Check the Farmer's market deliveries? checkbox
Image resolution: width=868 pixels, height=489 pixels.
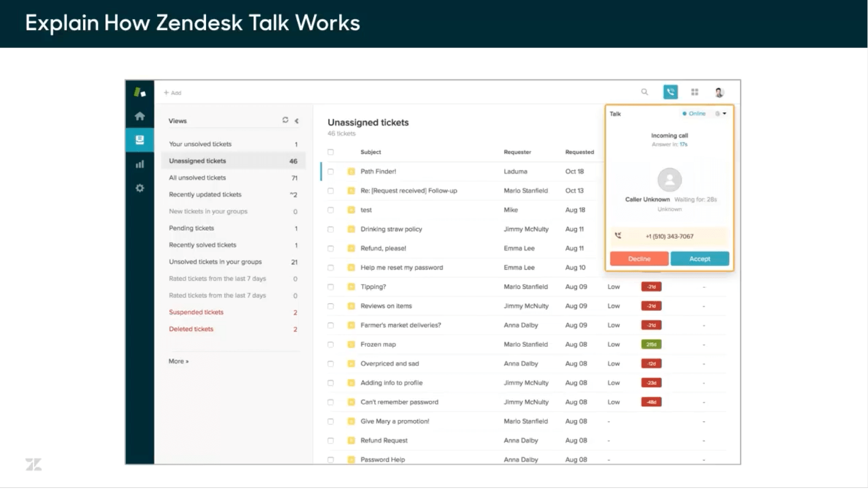330,325
